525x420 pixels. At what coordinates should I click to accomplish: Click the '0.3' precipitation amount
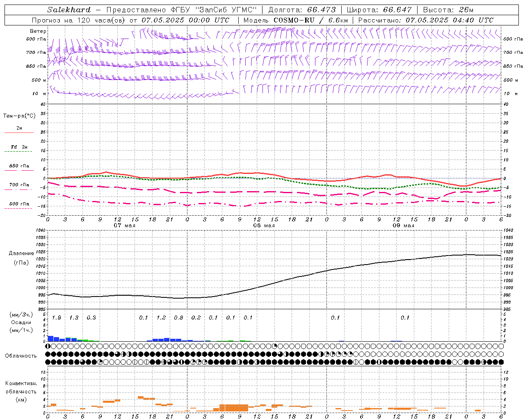click(91, 318)
